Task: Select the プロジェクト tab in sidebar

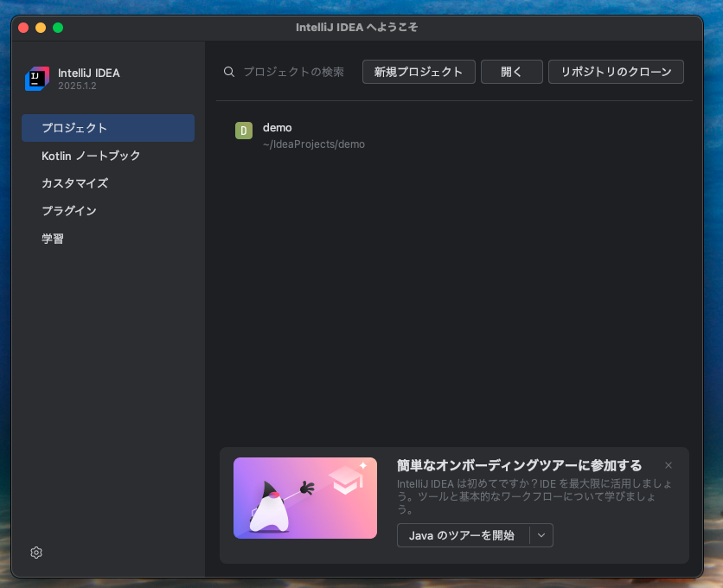Action: click(108, 128)
